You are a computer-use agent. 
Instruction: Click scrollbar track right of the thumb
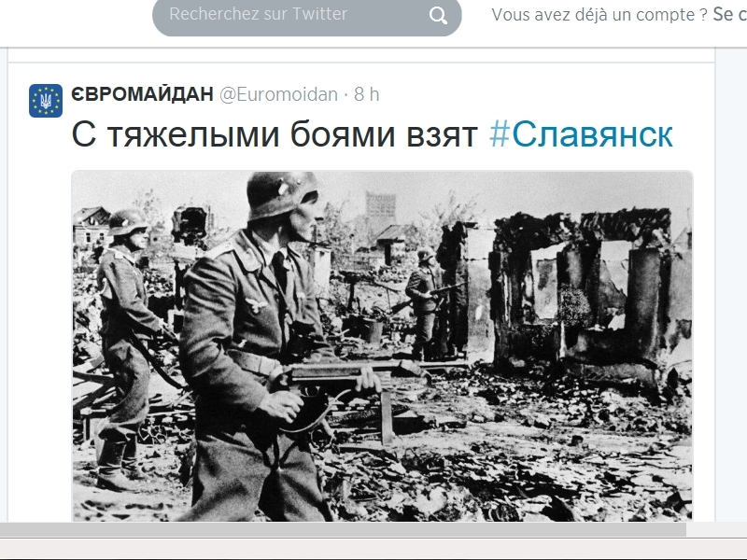click(x=716, y=529)
